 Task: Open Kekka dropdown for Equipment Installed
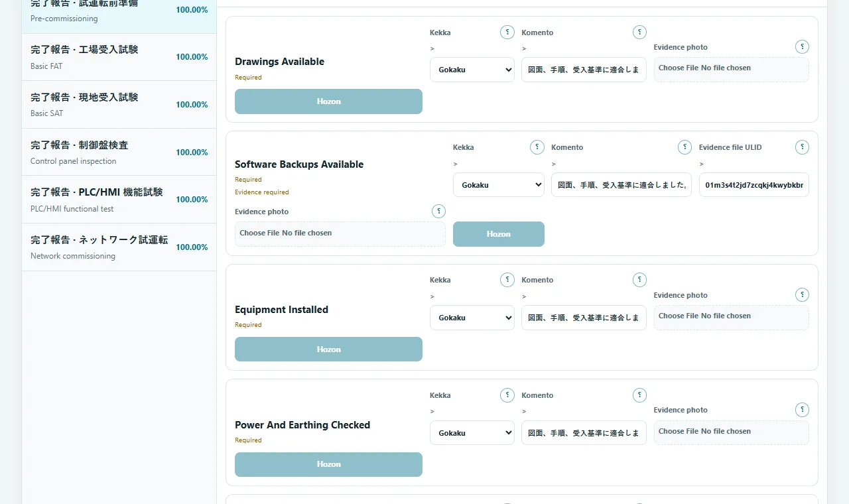coord(472,318)
